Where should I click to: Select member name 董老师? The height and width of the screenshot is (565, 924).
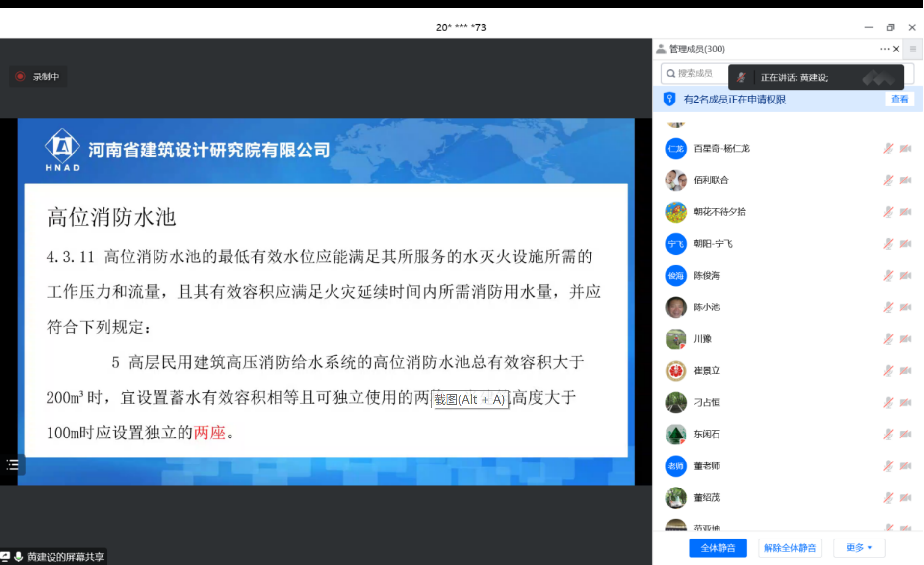pyautogui.click(x=707, y=466)
